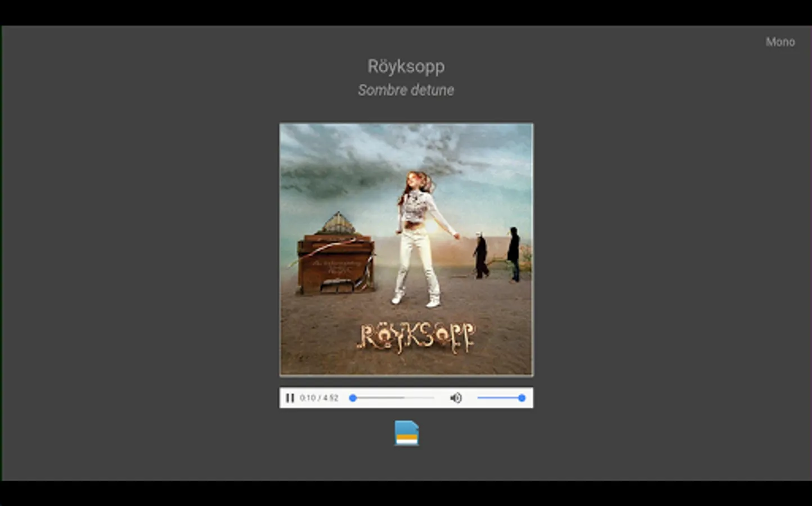Pause the playing track
The width and height of the screenshot is (812, 506).
(290, 398)
